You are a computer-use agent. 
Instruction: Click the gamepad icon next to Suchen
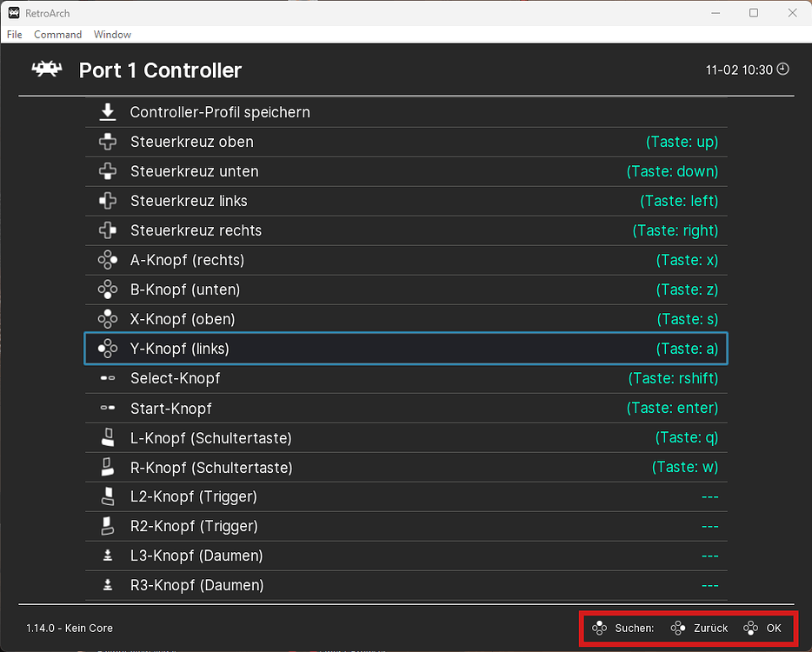pos(599,628)
